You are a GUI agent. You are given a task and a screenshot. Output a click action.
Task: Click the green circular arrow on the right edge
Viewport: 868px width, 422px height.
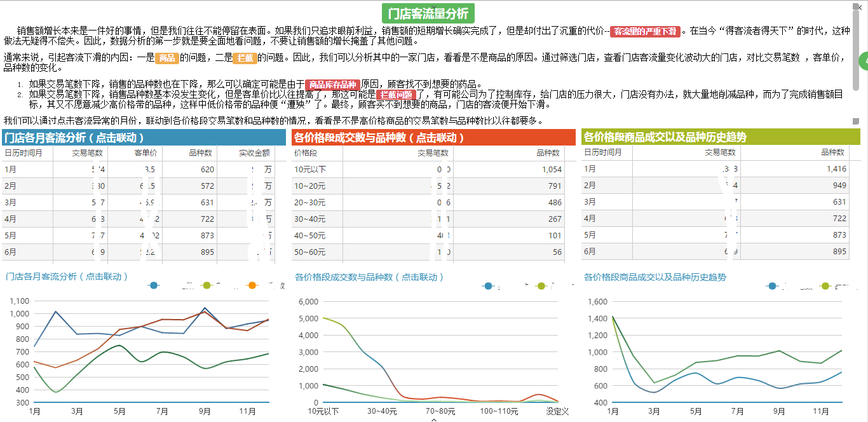[x=864, y=62]
